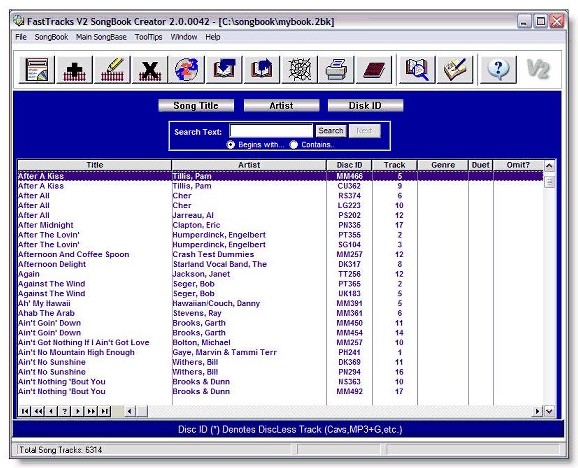This screenshot has width=578, height=468.
Task: Click artist Bolton, Michael
Action: pos(202,343)
